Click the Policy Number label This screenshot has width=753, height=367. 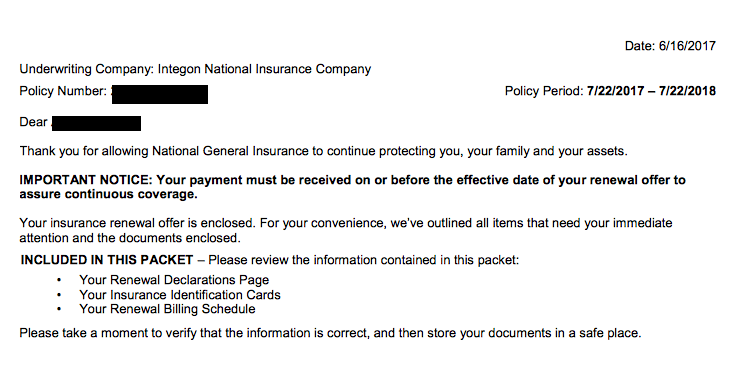tap(63, 91)
